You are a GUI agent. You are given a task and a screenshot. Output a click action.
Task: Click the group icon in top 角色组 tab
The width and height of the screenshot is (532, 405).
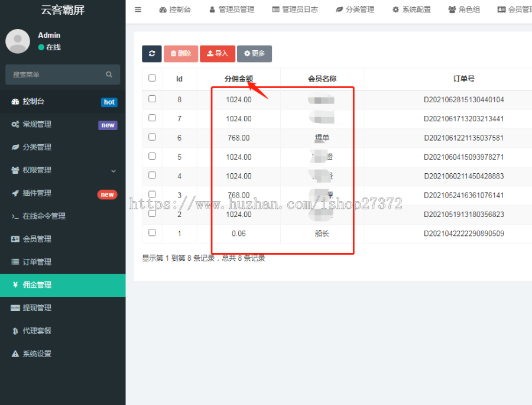[x=452, y=10]
